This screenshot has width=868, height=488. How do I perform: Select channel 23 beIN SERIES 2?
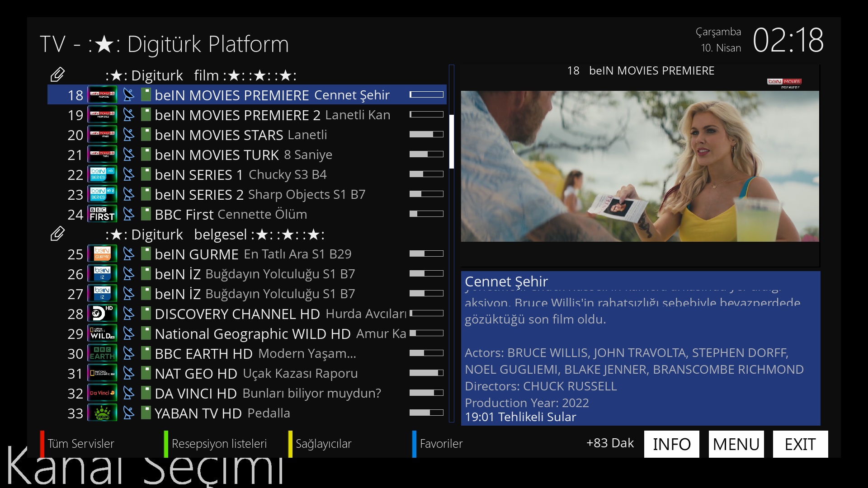point(247,194)
